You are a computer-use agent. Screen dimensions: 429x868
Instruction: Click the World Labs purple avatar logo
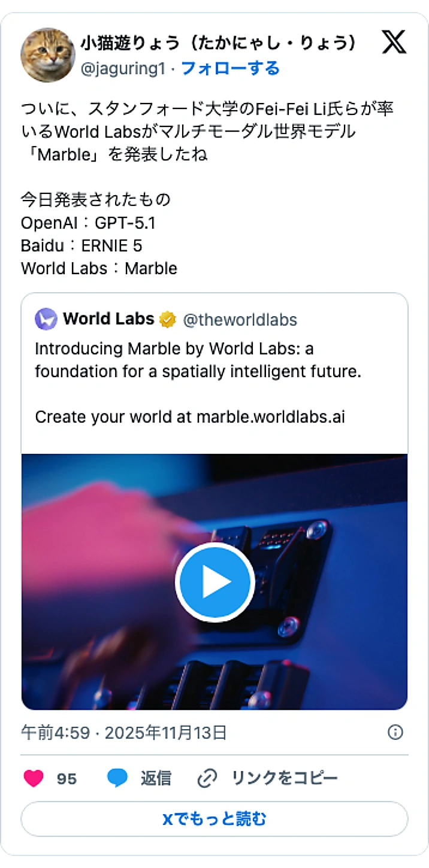pyautogui.click(x=46, y=319)
